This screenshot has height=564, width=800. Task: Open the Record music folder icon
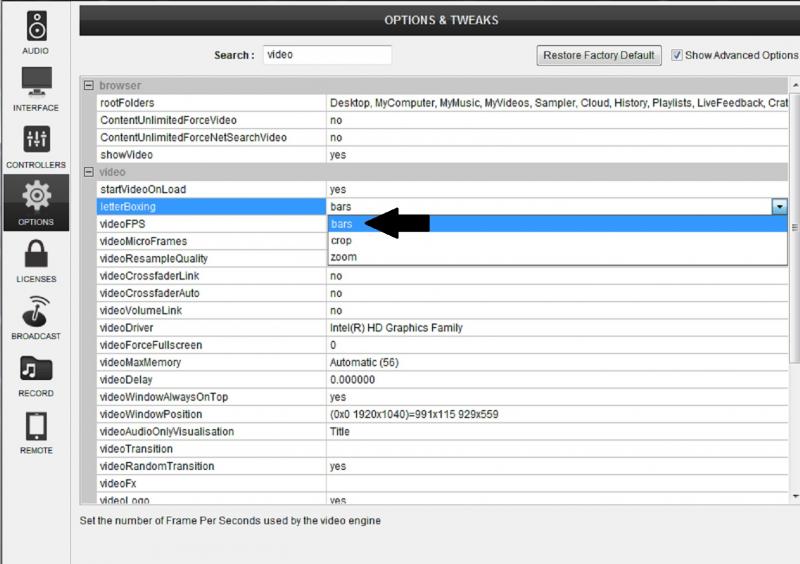(x=36, y=369)
